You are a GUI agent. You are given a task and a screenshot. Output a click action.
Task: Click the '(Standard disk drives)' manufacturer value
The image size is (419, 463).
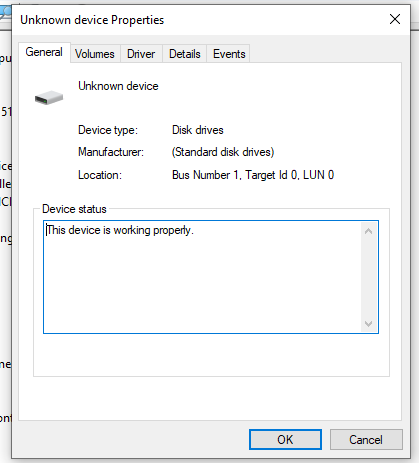tap(223, 152)
